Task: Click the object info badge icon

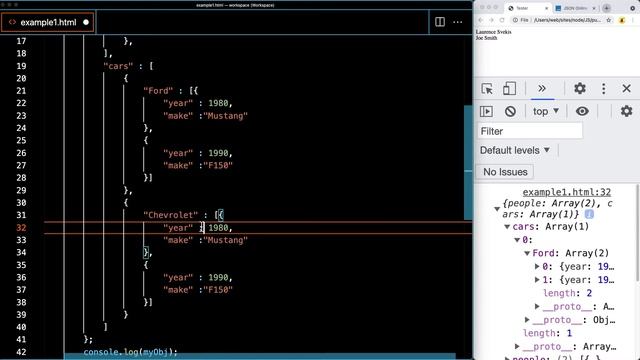Action: (589, 214)
